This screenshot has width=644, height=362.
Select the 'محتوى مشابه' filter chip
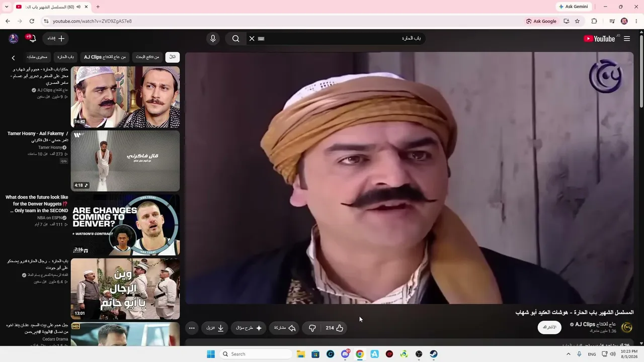point(37,57)
